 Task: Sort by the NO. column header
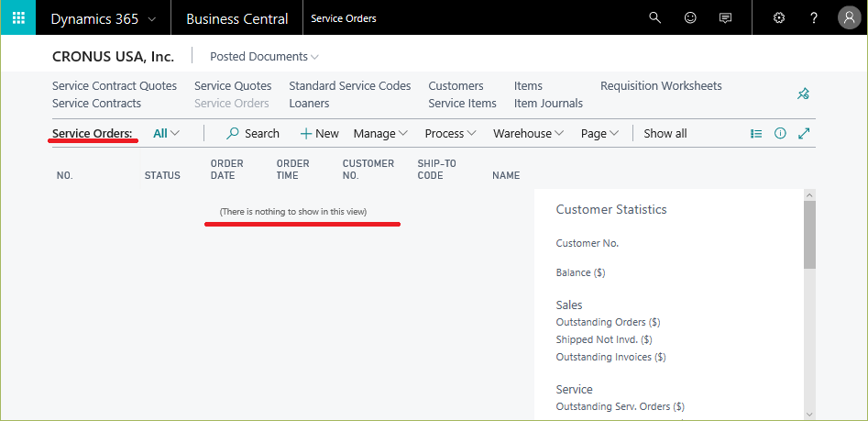[65, 175]
